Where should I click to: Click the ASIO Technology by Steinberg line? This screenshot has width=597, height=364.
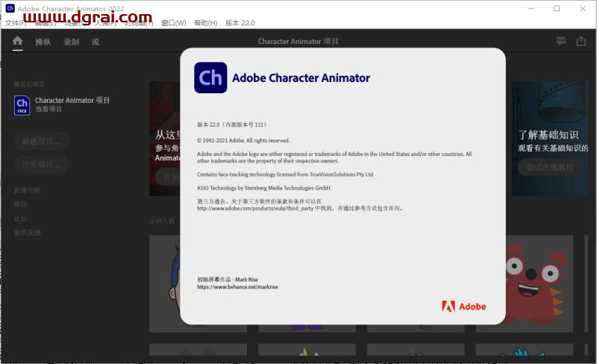(264, 188)
